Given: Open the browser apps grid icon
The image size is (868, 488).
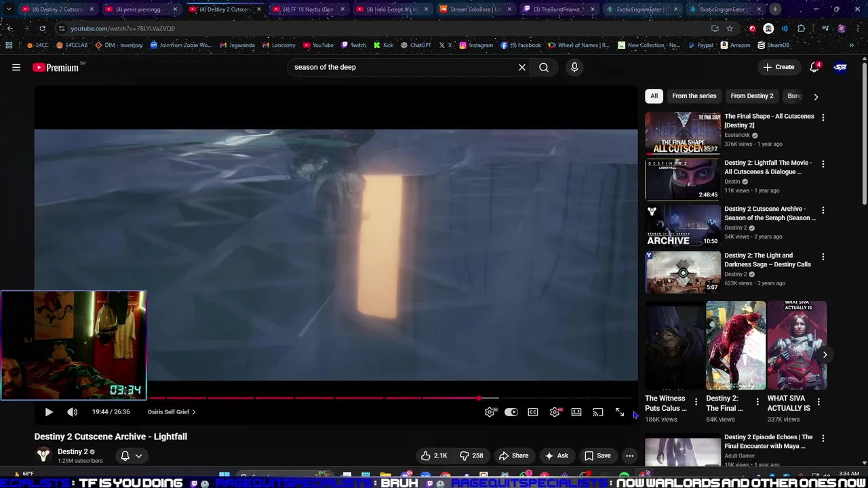Looking at the screenshot, I should (x=9, y=45).
